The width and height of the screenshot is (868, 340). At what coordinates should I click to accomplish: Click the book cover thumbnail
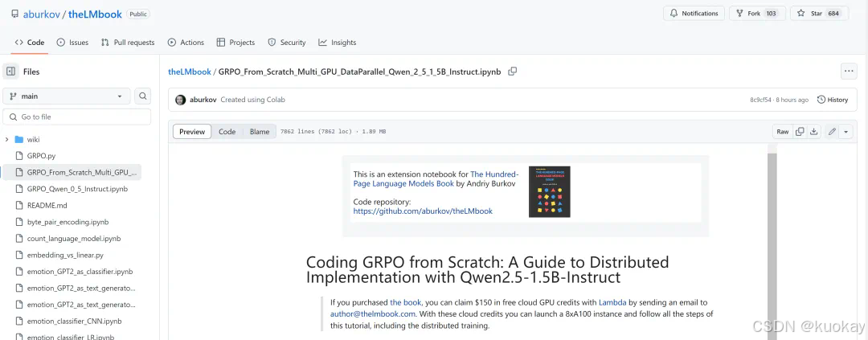click(549, 191)
